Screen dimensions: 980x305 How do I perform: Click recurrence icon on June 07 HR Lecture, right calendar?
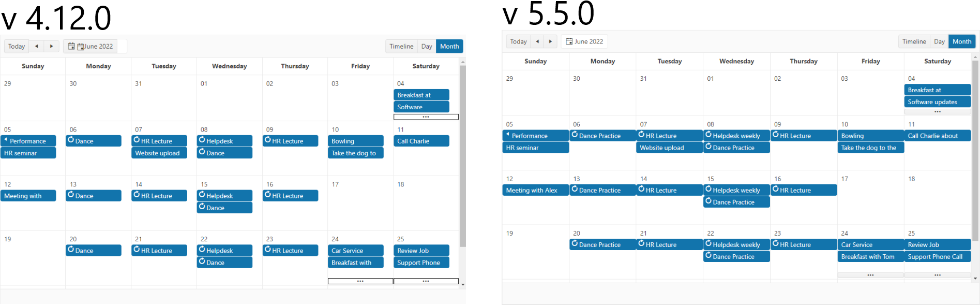[641, 135]
